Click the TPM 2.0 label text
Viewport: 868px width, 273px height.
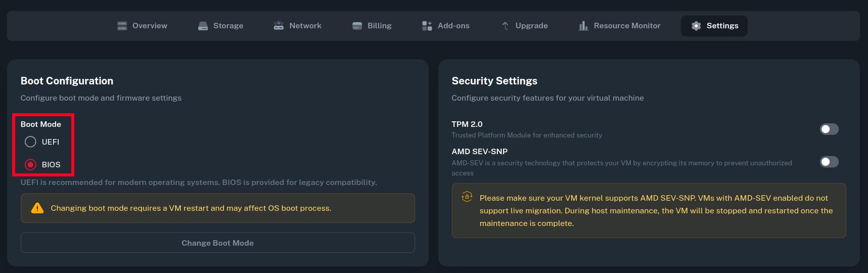pyautogui.click(x=467, y=124)
